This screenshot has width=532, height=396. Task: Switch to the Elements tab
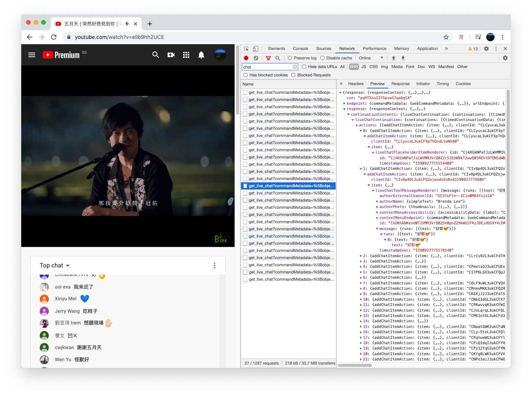[x=277, y=49]
